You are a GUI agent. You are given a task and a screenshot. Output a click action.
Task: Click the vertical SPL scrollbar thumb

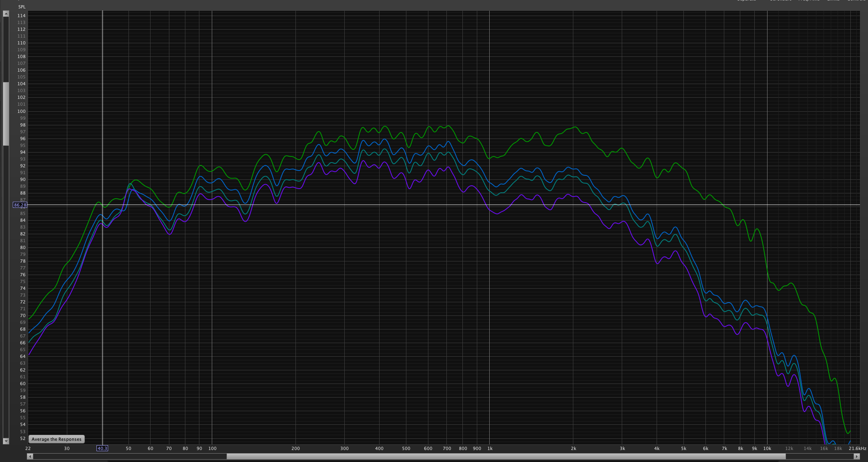pos(6,114)
